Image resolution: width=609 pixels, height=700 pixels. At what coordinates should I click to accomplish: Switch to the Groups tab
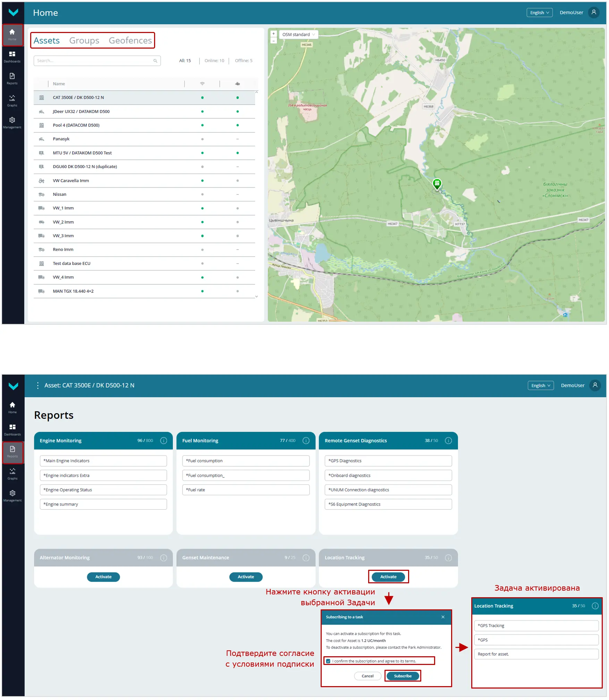(84, 41)
